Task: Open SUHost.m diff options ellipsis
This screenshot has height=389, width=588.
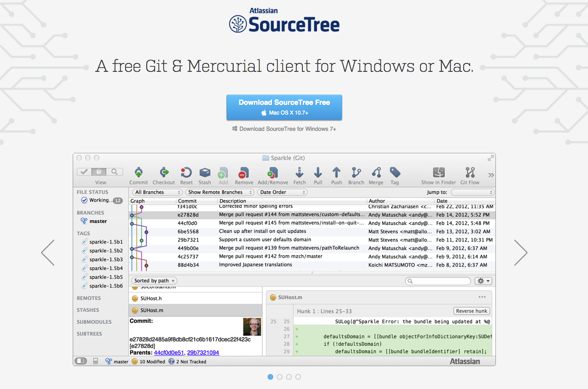Action: coord(482,297)
